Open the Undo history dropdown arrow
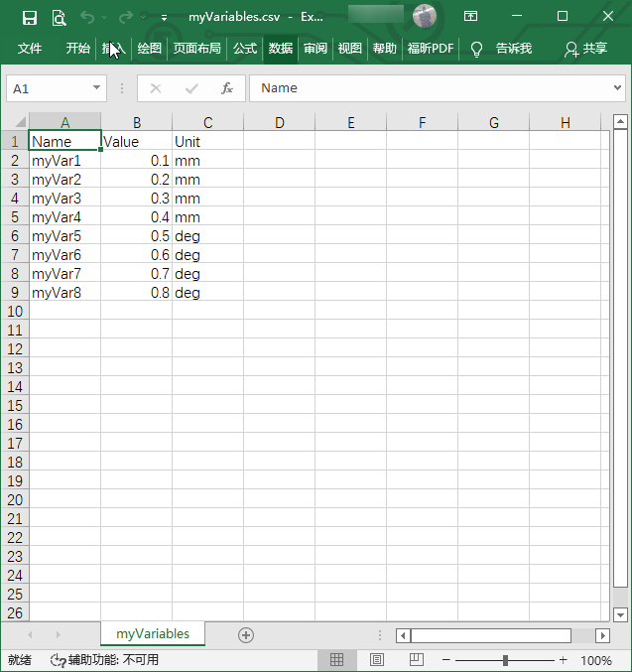This screenshot has height=672, width=632. tap(104, 17)
